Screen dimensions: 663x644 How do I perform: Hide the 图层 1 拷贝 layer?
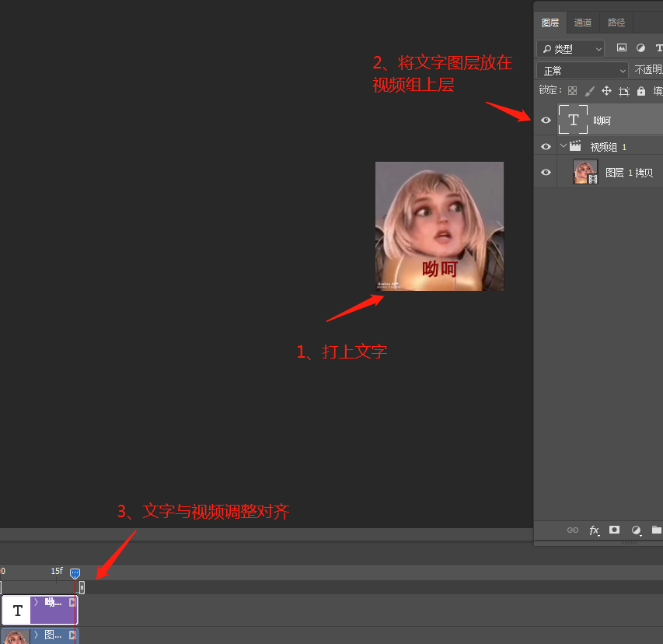[546, 173]
